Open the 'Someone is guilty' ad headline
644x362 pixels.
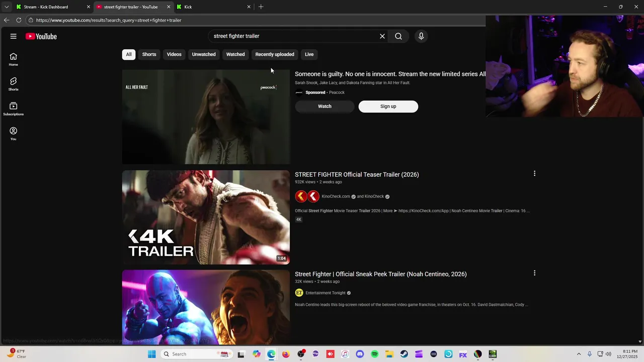click(x=390, y=74)
